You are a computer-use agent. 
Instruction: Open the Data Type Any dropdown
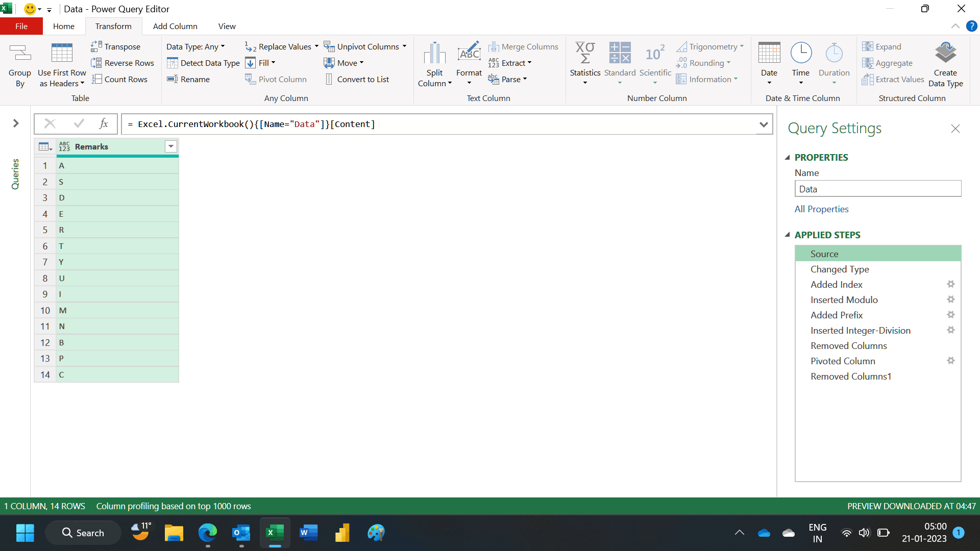coord(195,46)
